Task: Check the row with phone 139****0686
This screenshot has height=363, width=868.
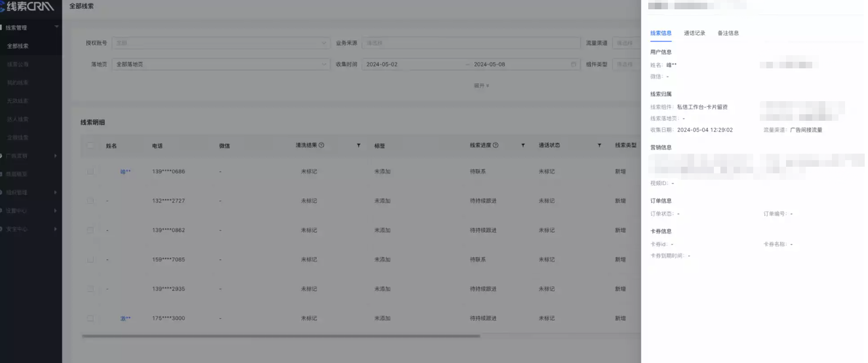Action: coord(90,172)
